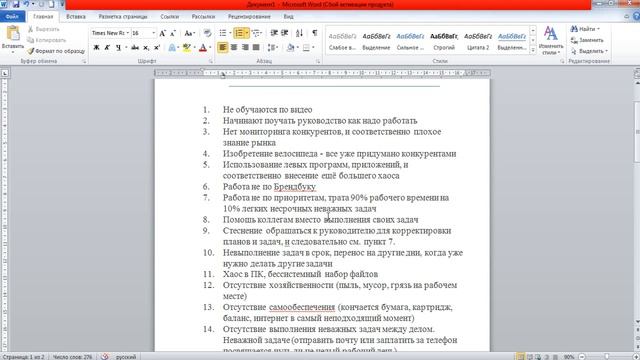This screenshot has height=360, width=640.
Task: Apply strikethrough to the selected text
Action: click(x=135, y=48)
